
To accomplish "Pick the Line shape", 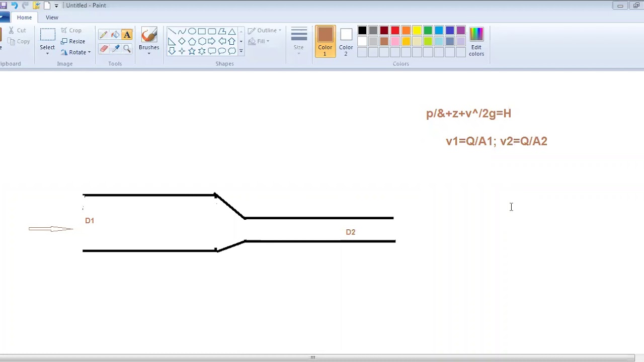I will pos(172,31).
